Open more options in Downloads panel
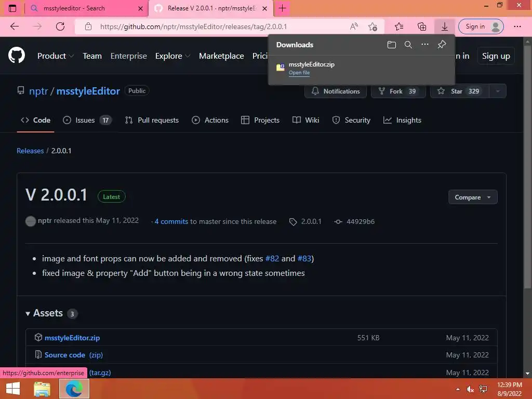532x399 pixels. [x=425, y=45]
